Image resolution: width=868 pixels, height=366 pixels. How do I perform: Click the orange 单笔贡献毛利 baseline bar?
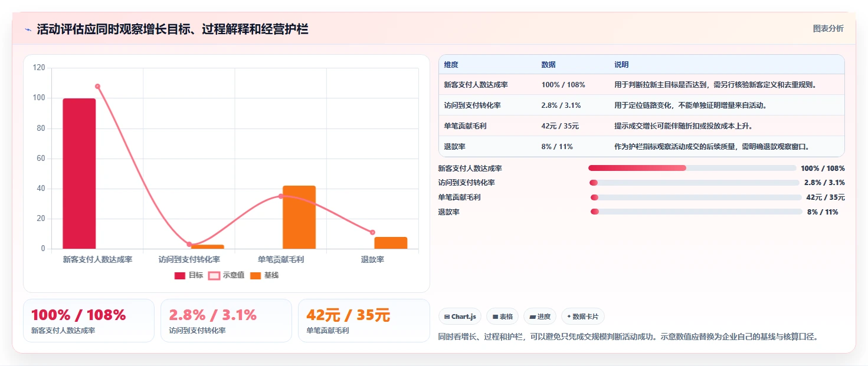pos(299,217)
